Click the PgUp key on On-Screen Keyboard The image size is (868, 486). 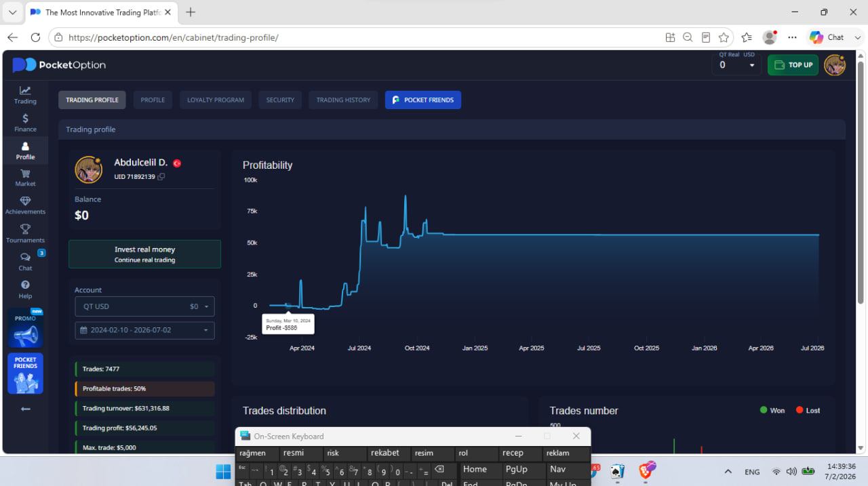pos(521,469)
